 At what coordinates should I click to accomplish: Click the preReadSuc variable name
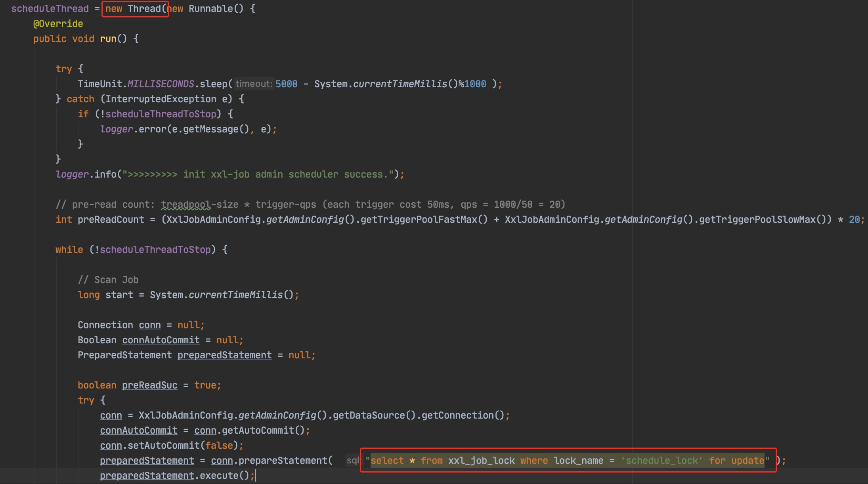[x=149, y=385]
